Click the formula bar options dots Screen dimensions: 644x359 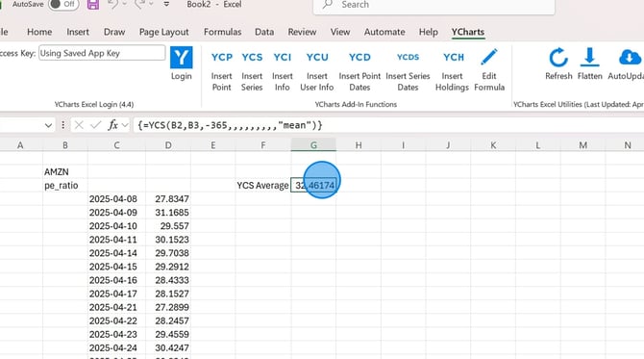coord(62,125)
